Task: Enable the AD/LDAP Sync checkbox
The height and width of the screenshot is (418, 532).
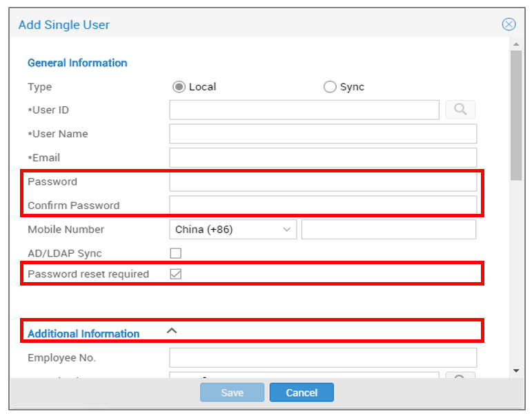Action: (x=176, y=253)
